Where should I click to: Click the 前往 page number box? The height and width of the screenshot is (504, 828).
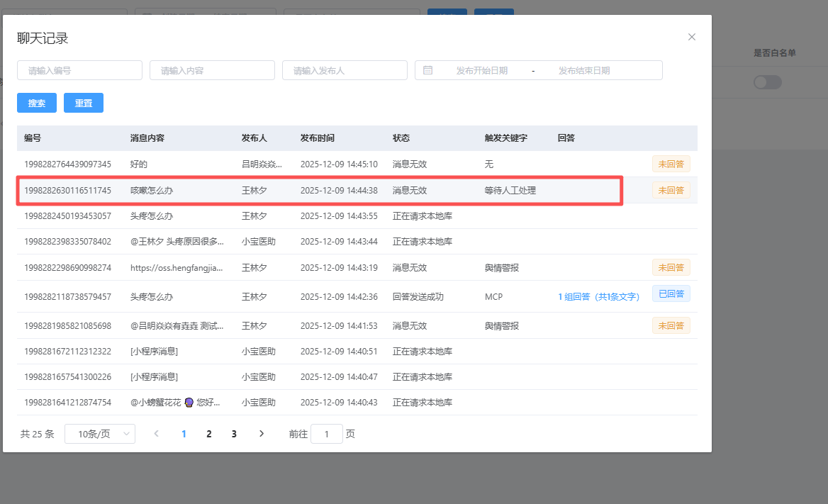click(327, 434)
